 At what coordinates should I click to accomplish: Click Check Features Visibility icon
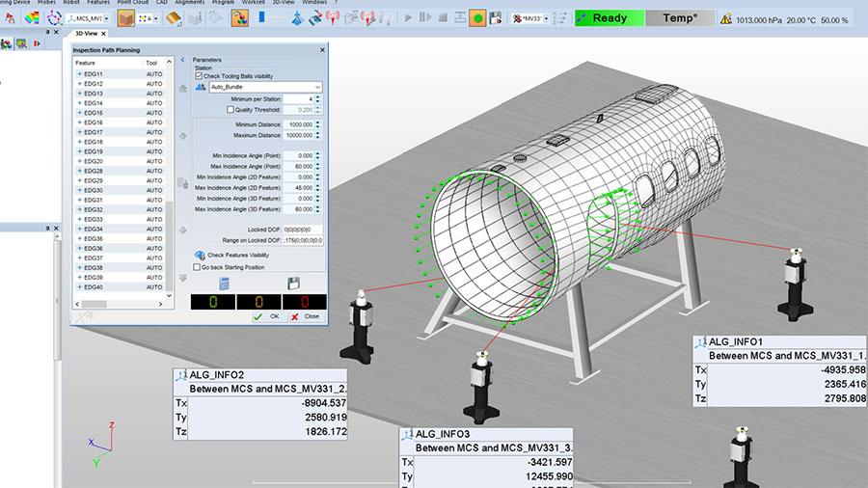pos(201,256)
